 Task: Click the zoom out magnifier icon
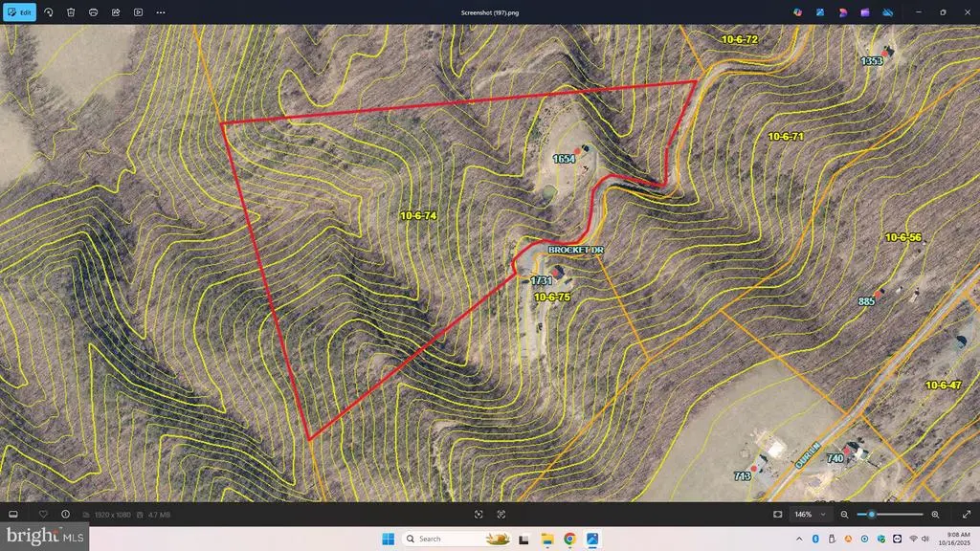coord(845,514)
